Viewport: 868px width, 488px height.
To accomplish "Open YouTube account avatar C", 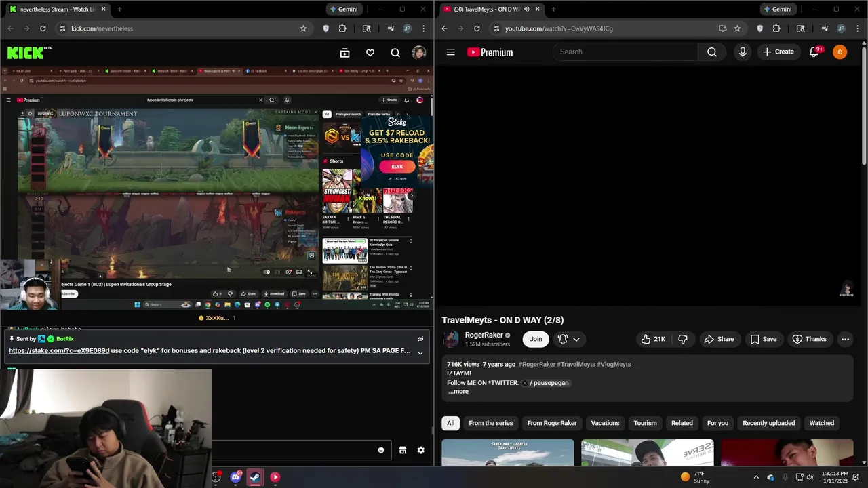I will click(840, 52).
